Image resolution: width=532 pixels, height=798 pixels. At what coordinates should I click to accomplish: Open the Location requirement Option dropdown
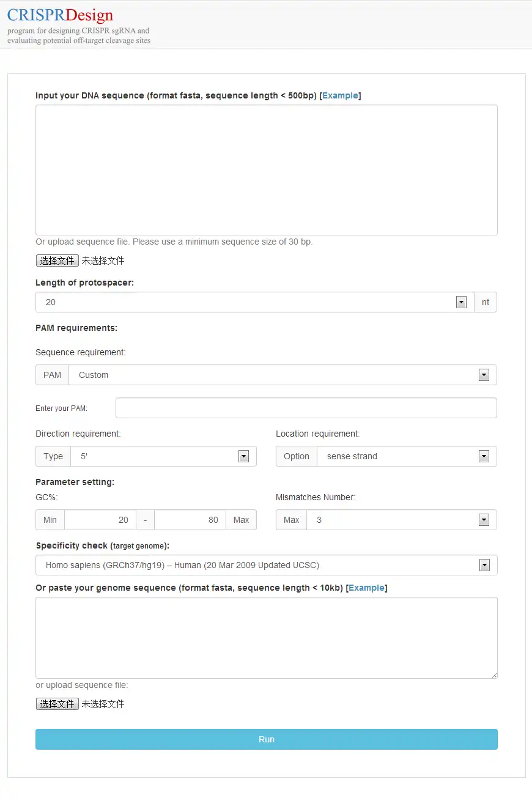pos(484,456)
